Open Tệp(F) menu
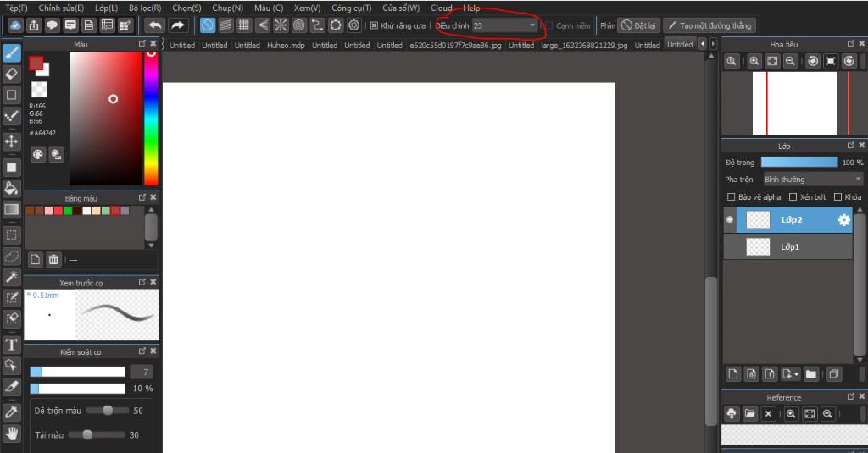868x453 pixels. point(17,8)
